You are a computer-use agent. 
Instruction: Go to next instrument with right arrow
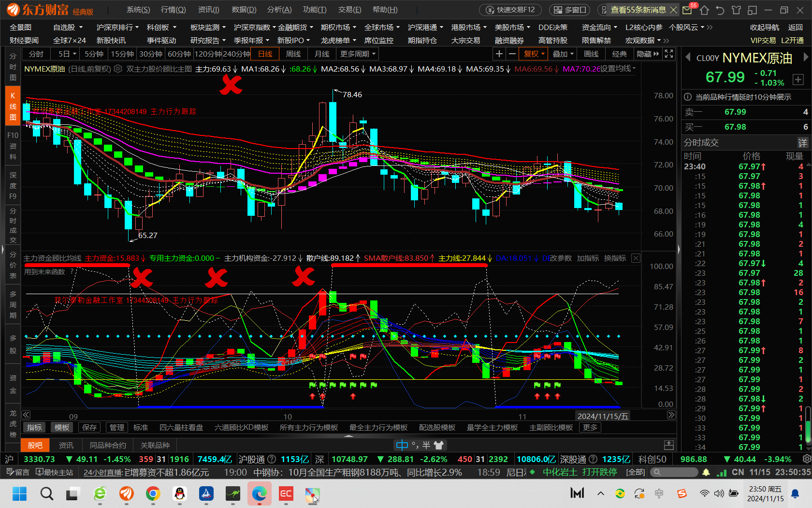click(805, 58)
